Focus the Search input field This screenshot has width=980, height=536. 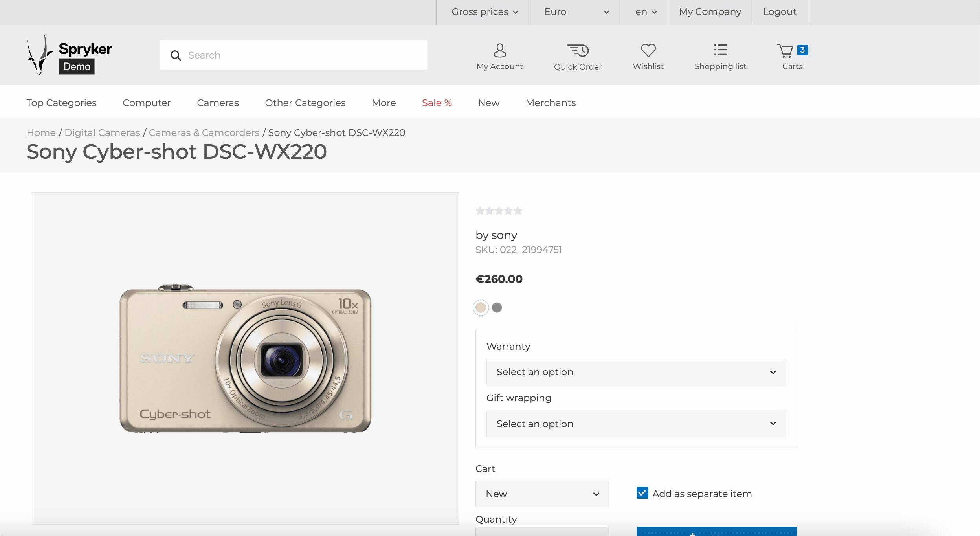(293, 55)
